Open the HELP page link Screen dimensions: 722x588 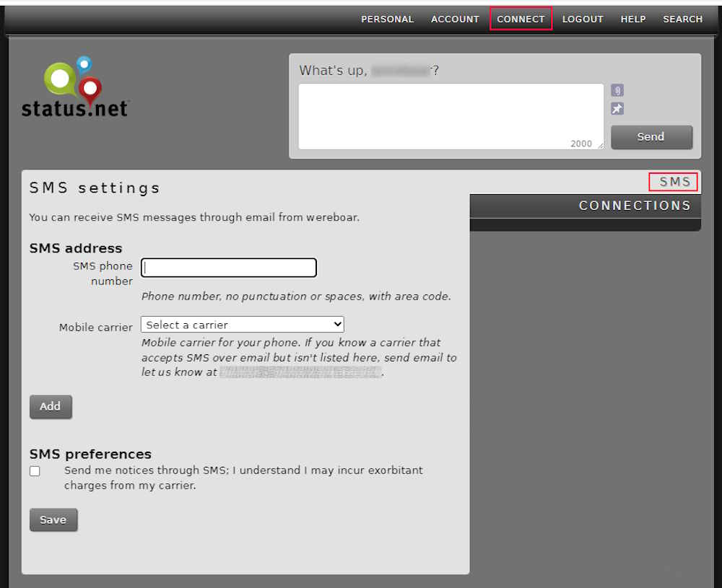pyautogui.click(x=633, y=19)
